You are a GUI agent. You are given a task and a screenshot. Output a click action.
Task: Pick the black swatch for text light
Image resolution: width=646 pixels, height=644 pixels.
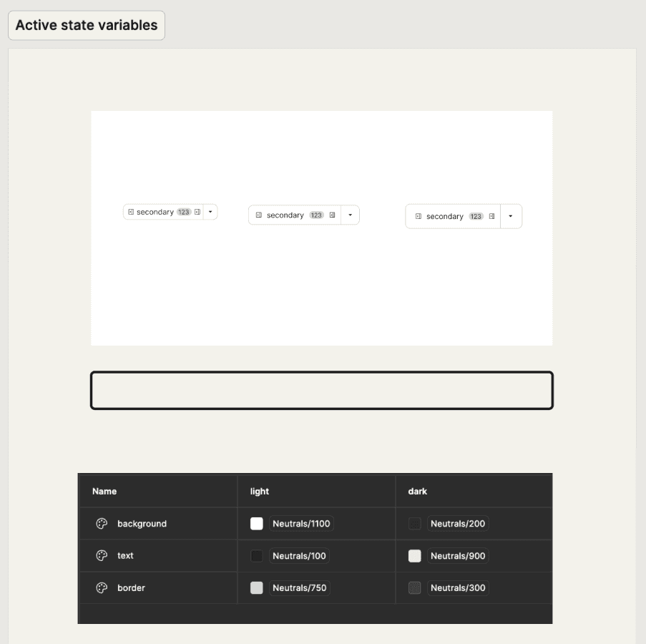(x=257, y=556)
